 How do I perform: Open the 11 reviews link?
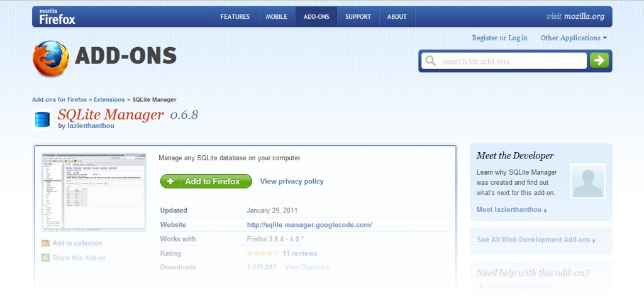click(300, 253)
